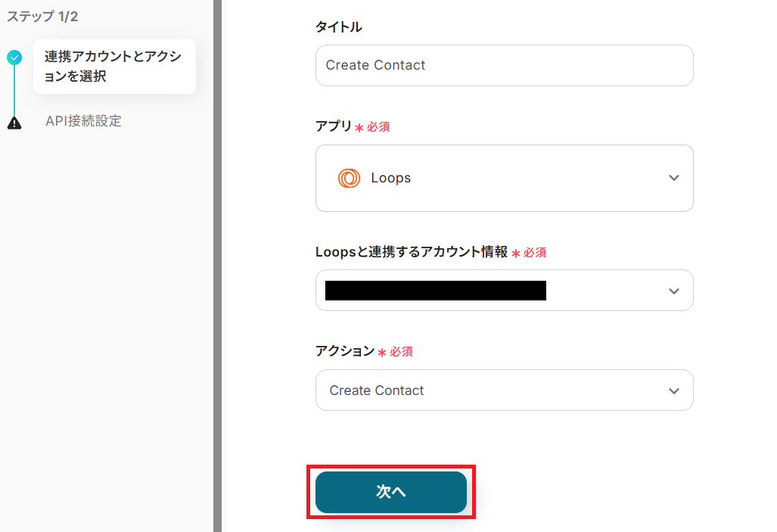Expand the Loops app dropdown chevron
This screenshot has width=777, height=532.
673,179
